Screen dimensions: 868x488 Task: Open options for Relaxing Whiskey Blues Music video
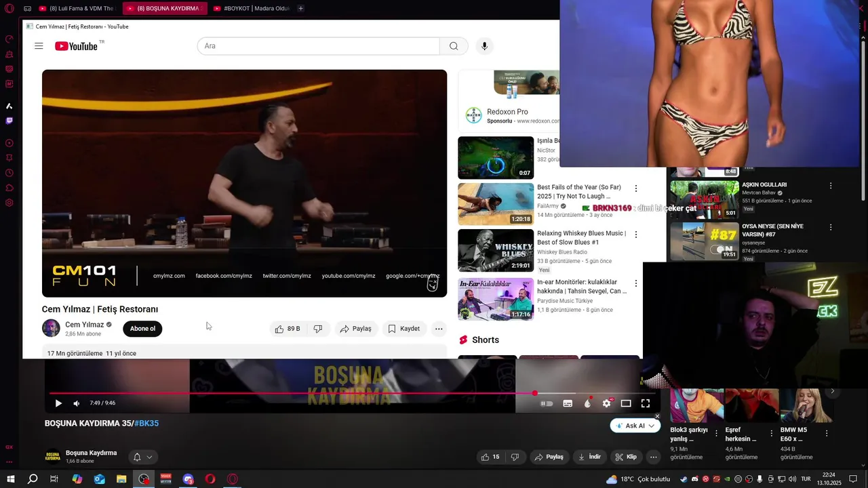pyautogui.click(x=635, y=235)
